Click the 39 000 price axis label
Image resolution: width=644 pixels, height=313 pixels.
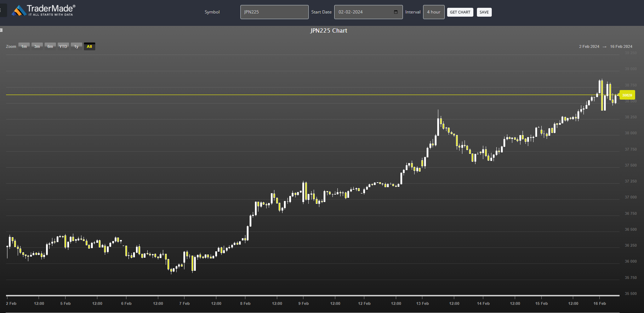631,69
